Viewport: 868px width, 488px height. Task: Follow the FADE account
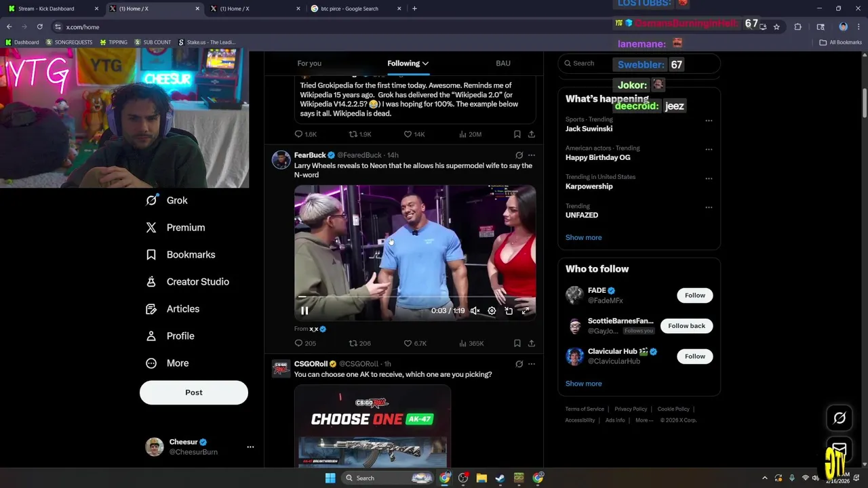[694, 296]
